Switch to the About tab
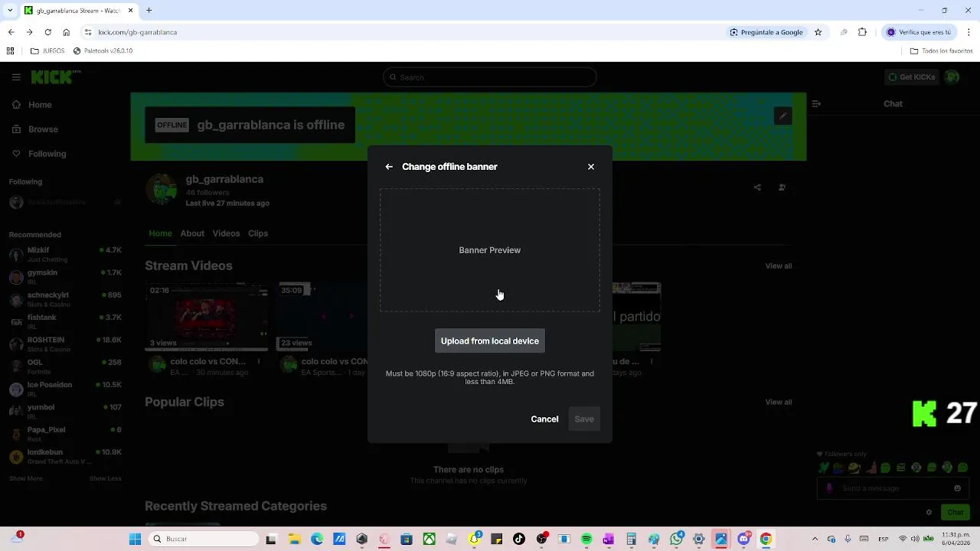Viewport: 980px width, 551px height. coord(192,233)
